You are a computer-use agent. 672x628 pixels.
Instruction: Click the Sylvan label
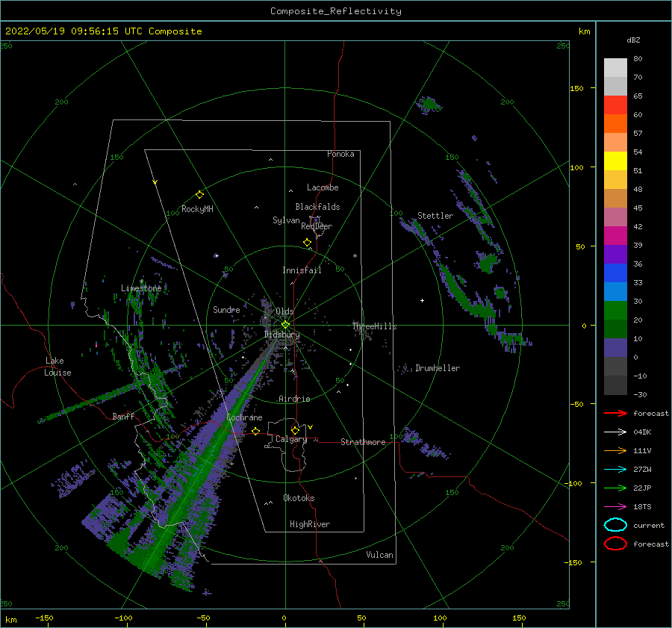point(286,220)
